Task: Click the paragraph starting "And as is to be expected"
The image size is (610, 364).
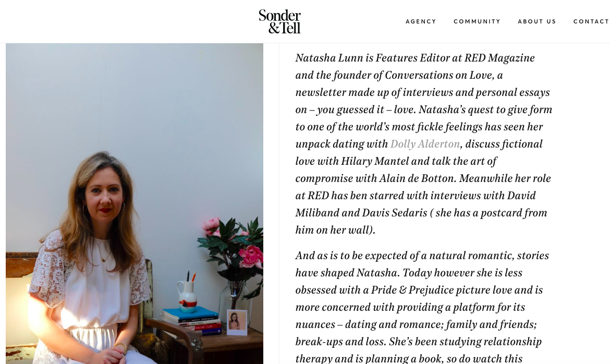Action: coord(422,307)
